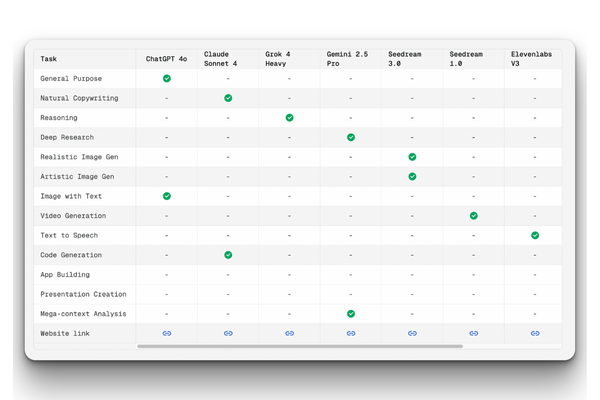
Task: Click the green check for Deep Research
Action: pos(351,137)
